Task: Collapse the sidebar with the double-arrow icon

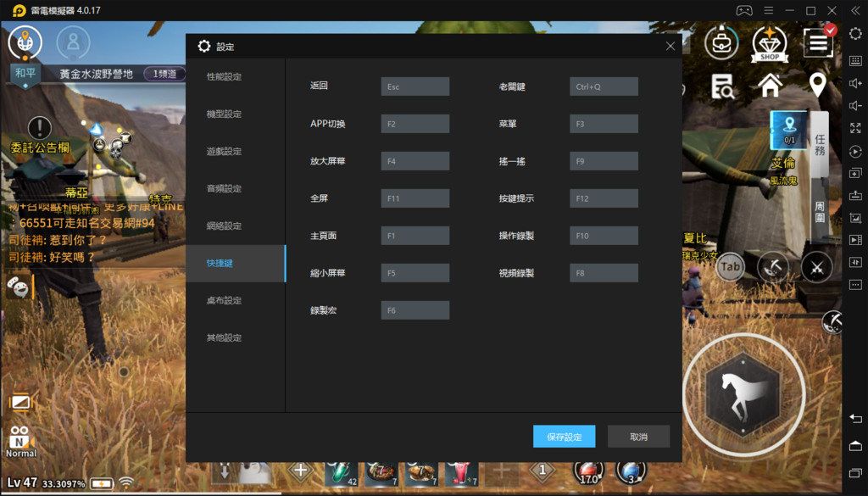Action: tap(855, 10)
